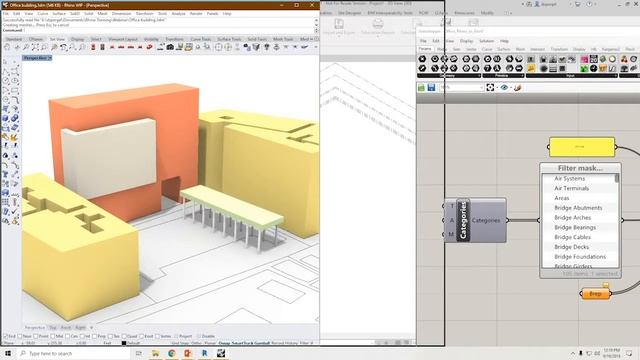This screenshot has width=640, height=360.
Task: Open Rhino File menu
Action: 6,13
